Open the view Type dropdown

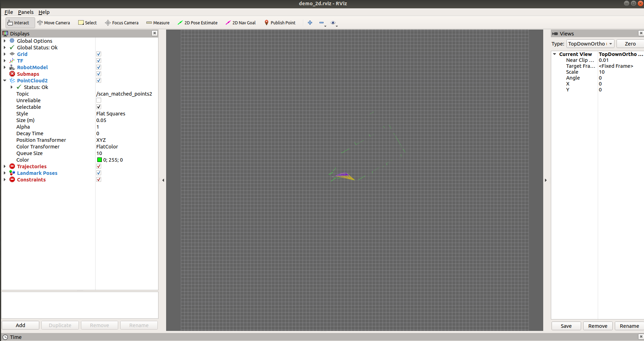[590, 44]
